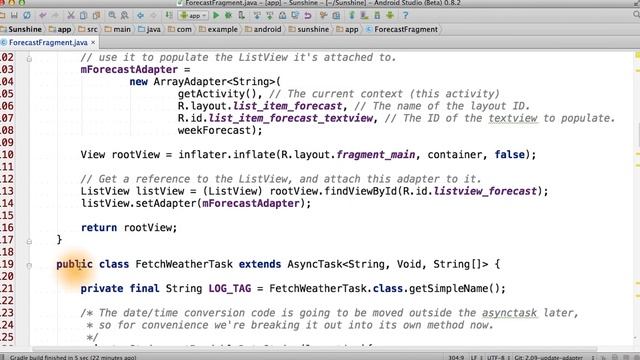Open the app run configuration dropdown

[x=193, y=16]
